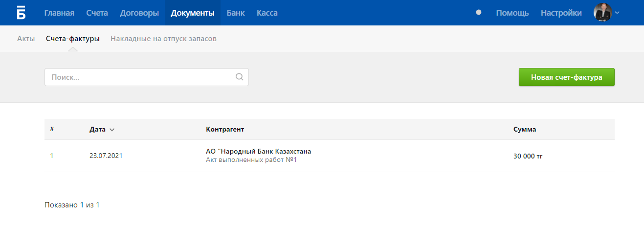Screen dimensions: 644x249
Task: Click the Акт выполненных работ №1 text
Action: 251,160
